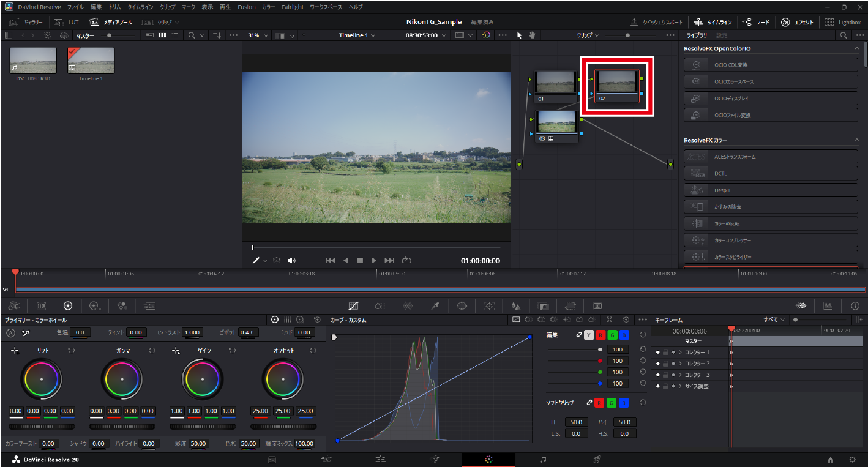Switch to the ライブラリ tab
The width and height of the screenshot is (868, 467).
point(697,35)
